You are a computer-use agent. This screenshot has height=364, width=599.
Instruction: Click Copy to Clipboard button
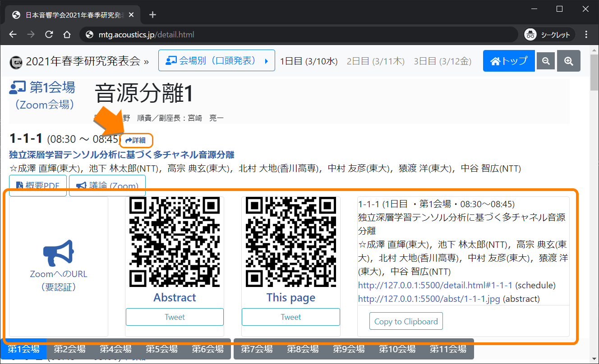click(x=406, y=321)
